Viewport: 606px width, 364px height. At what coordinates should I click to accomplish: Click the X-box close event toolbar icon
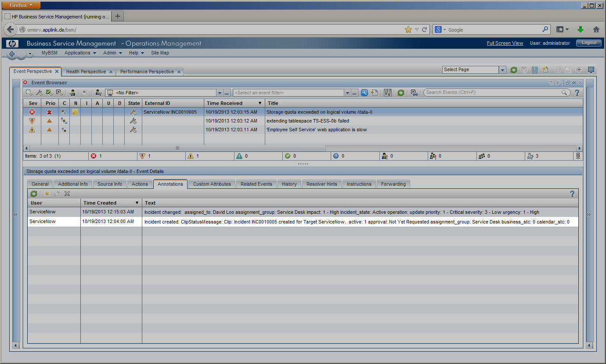[x=60, y=93]
